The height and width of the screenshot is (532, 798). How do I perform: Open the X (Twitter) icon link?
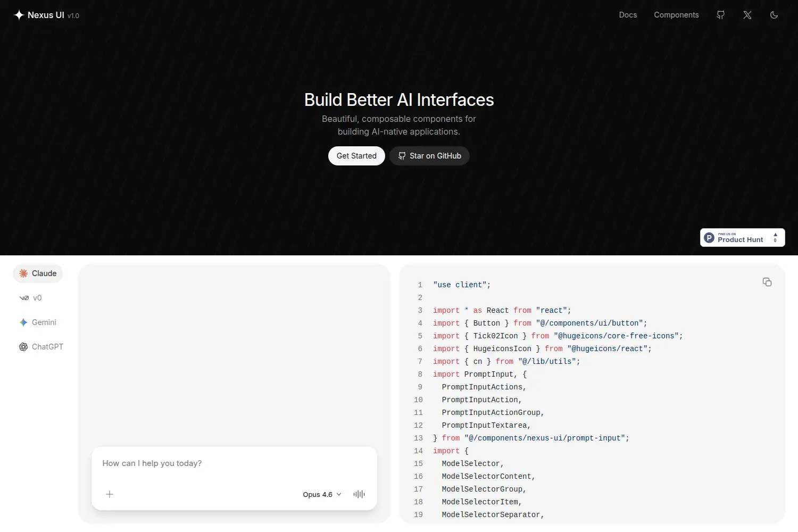tap(747, 15)
